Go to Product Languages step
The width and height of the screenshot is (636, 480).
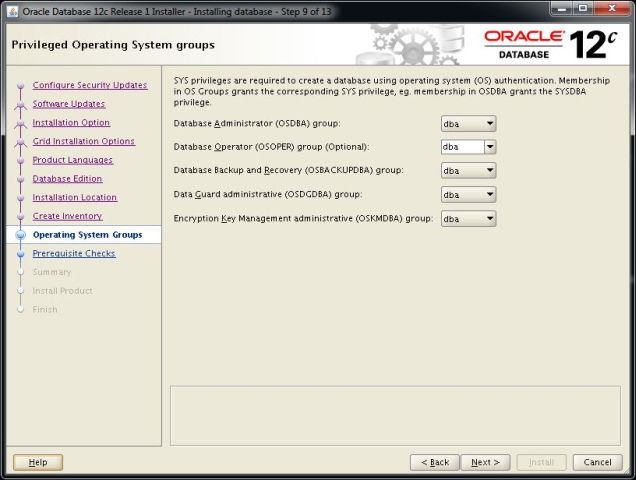[x=73, y=160]
